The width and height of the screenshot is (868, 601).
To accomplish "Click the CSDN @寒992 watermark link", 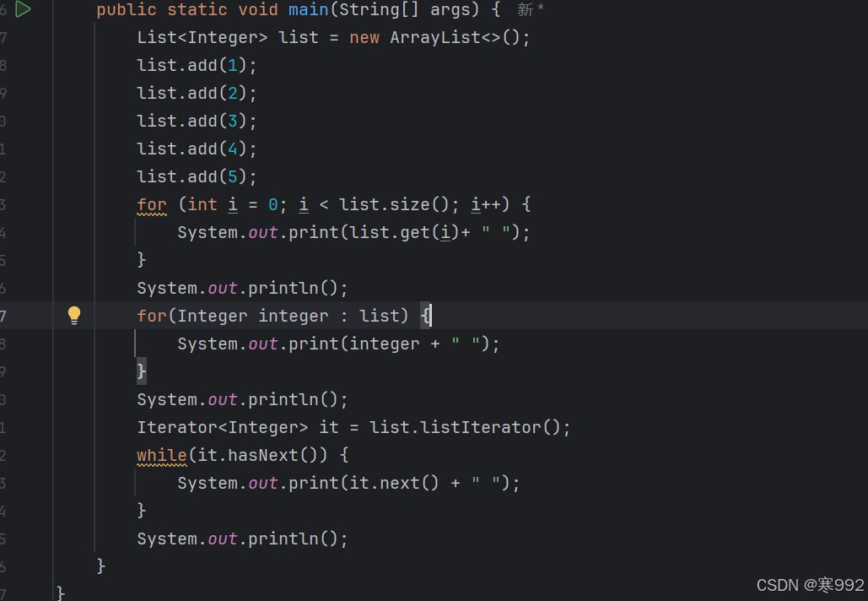I will pyautogui.click(x=811, y=584).
